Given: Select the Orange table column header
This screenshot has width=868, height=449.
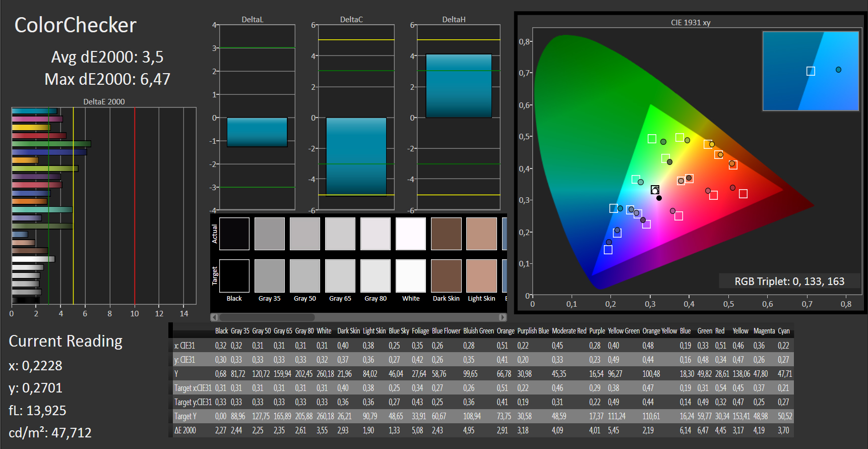Looking at the screenshot, I should (x=506, y=331).
